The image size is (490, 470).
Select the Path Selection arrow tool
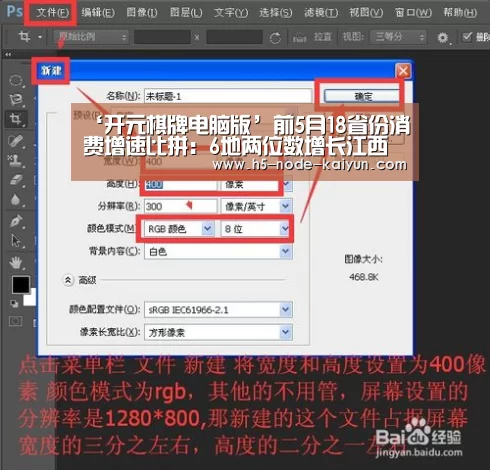point(16,241)
